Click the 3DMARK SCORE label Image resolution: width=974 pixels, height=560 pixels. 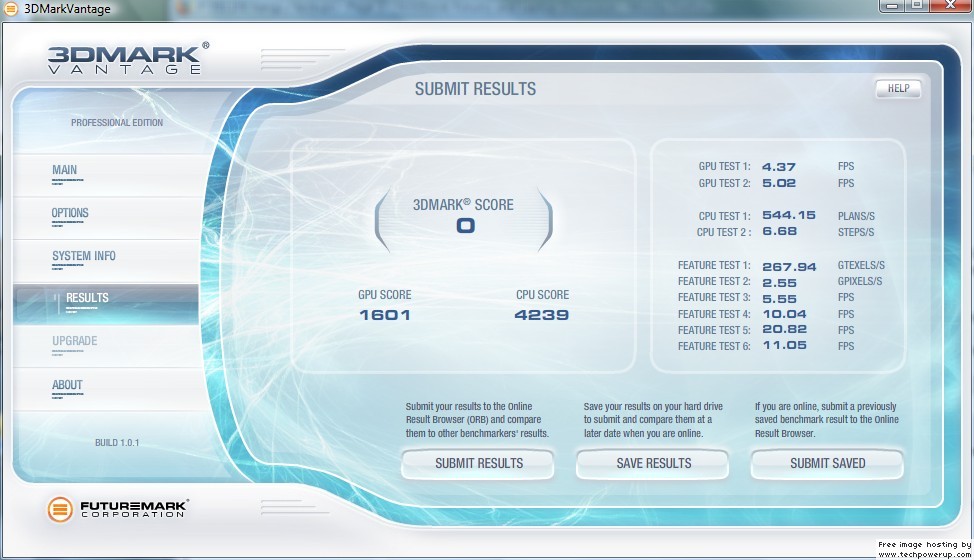click(x=463, y=204)
